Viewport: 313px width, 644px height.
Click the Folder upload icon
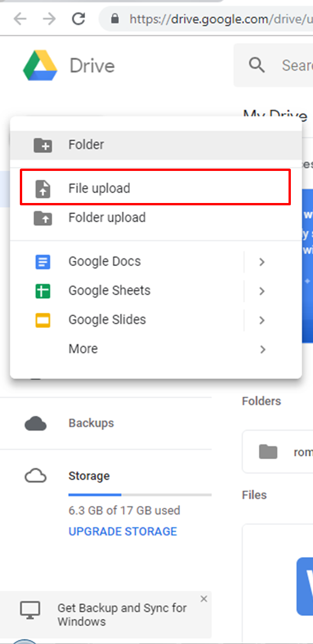click(x=43, y=218)
